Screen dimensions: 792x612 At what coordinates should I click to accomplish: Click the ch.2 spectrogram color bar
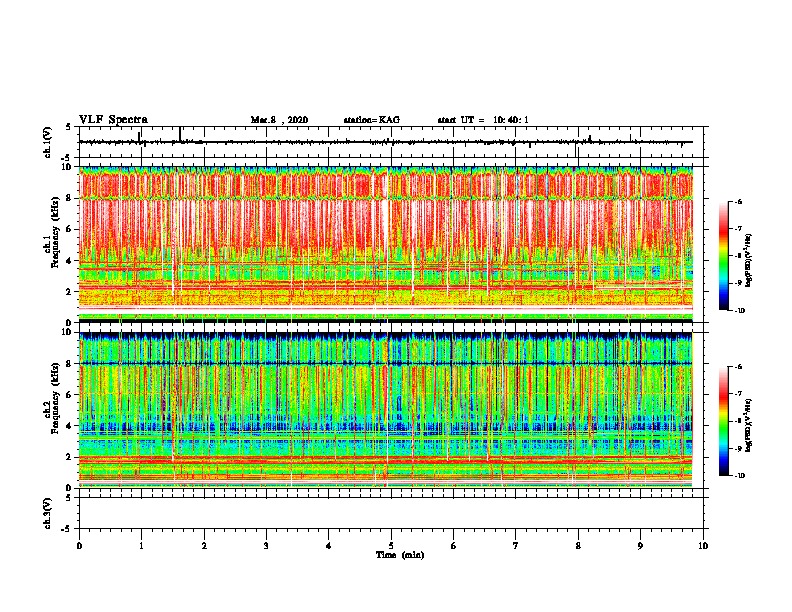tap(723, 421)
